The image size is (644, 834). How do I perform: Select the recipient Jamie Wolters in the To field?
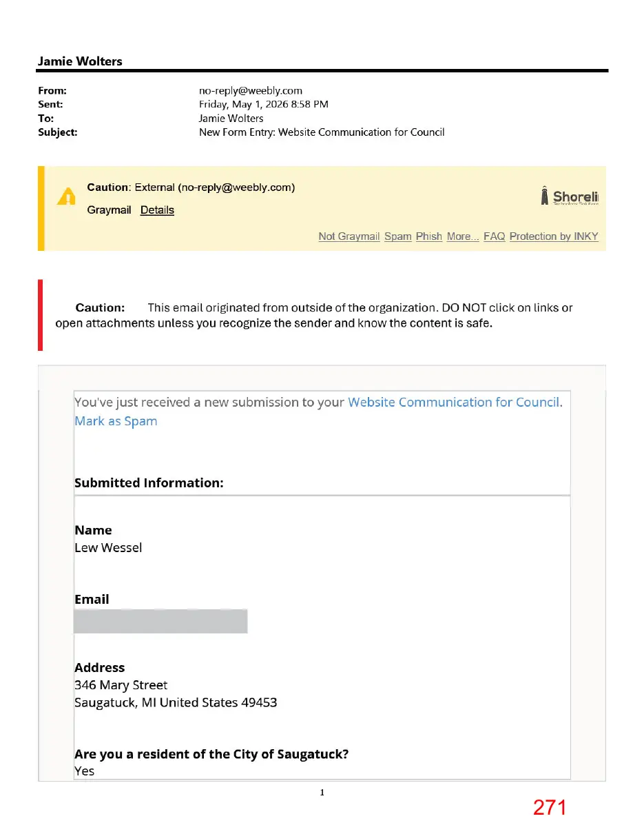click(x=231, y=119)
